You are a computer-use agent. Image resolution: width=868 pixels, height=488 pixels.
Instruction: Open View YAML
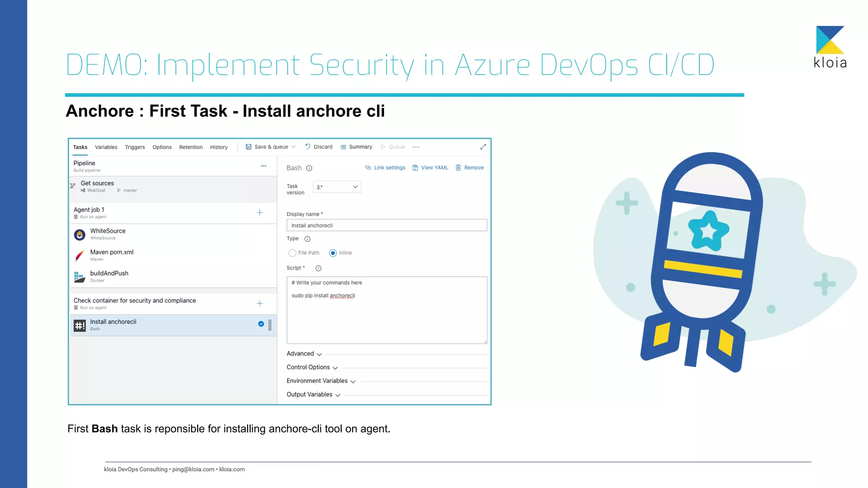click(x=434, y=168)
